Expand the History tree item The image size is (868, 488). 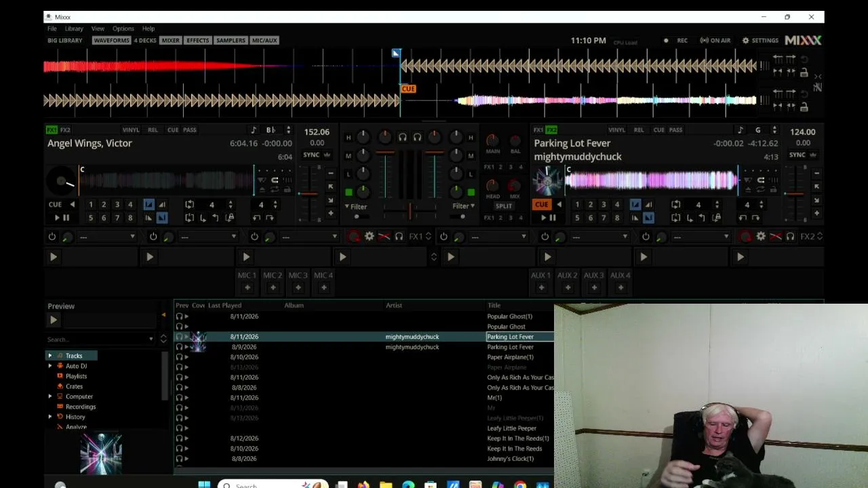[50, 417]
